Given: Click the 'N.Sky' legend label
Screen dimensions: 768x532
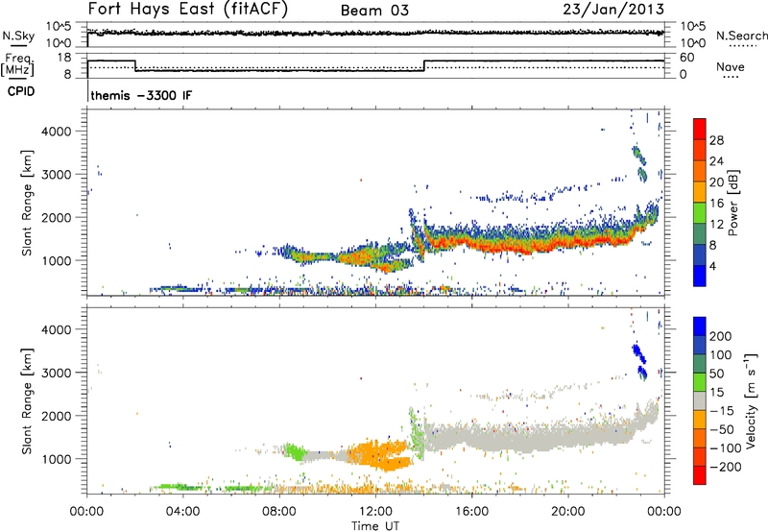Looking at the screenshot, I should (x=18, y=36).
